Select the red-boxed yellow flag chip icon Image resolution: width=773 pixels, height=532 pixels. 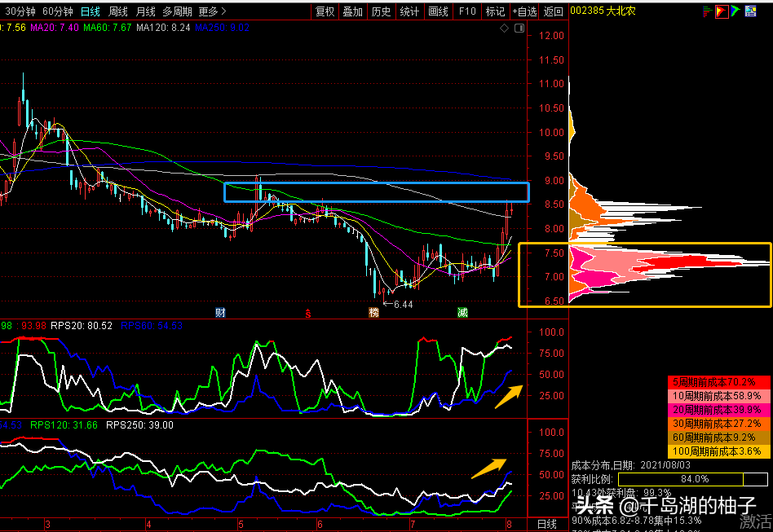click(x=721, y=11)
